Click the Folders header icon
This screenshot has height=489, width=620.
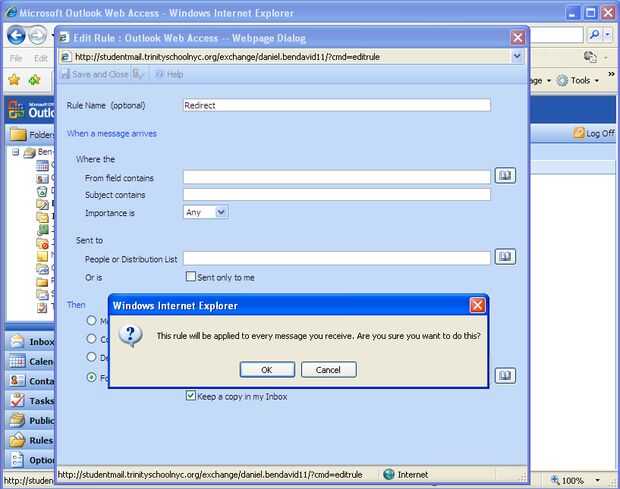(18, 134)
